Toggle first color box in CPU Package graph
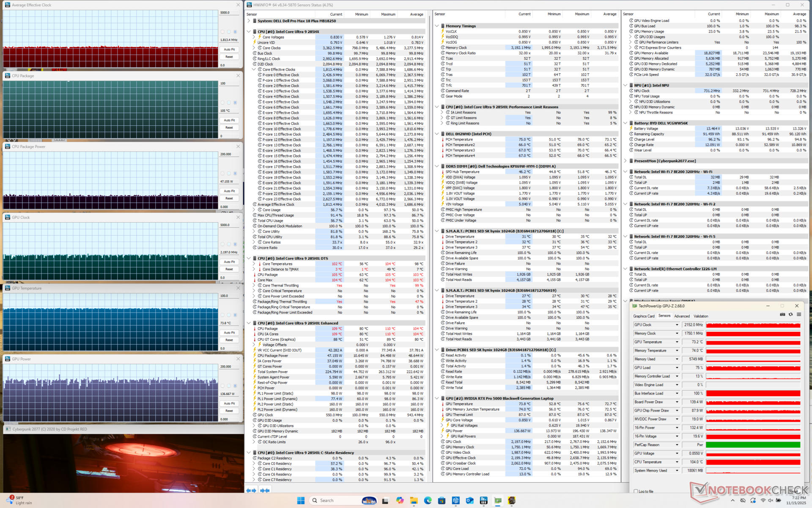Image resolution: width=812 pixels, height=508 pixels. (222, 102)
